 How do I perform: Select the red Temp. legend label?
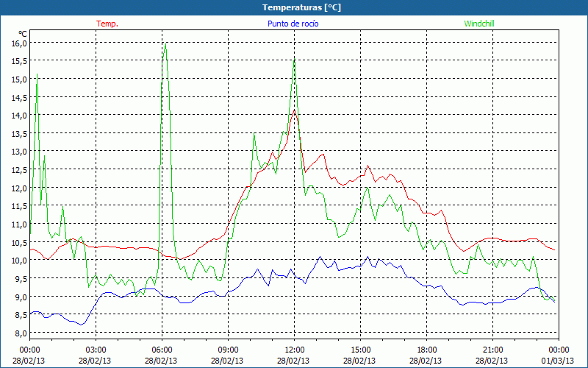coord(107,24)
